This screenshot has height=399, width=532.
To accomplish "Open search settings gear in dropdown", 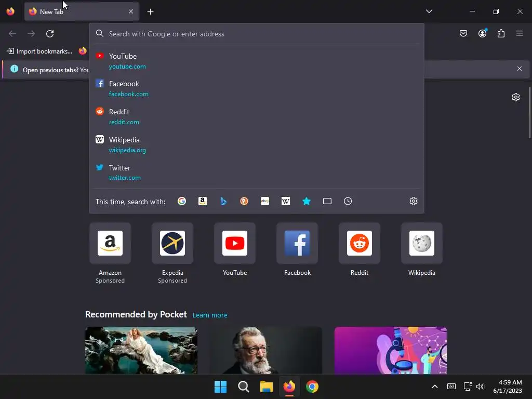I will coord(413,201).
